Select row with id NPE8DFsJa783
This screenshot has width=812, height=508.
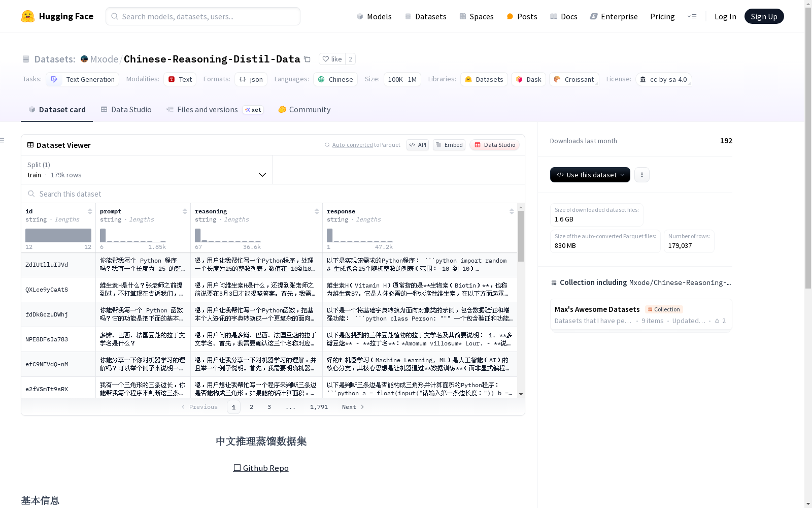point(269,339)
